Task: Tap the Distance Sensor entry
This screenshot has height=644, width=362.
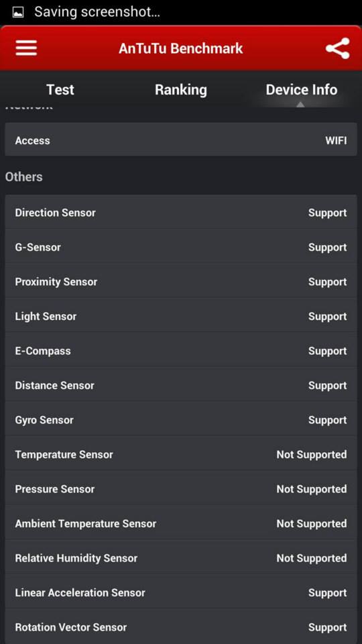Action: [181, 385]
